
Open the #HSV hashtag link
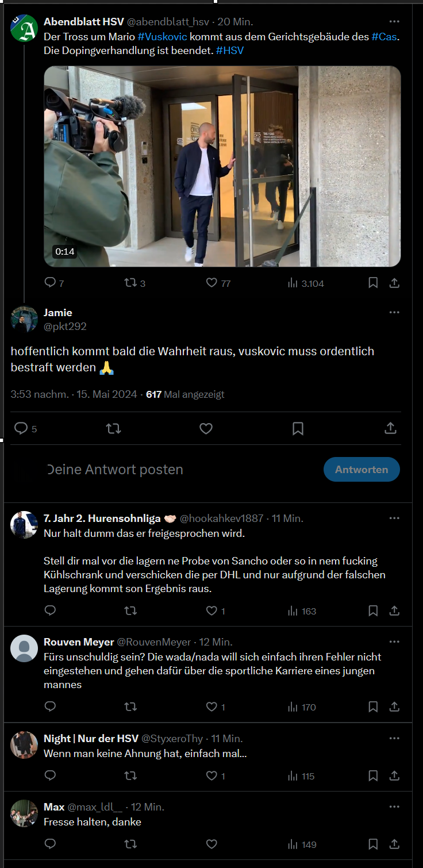tap(230, 51)
